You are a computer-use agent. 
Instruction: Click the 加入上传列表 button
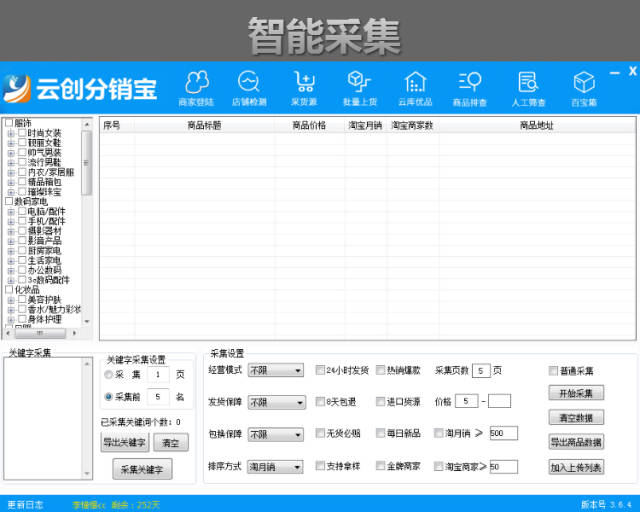576,467
